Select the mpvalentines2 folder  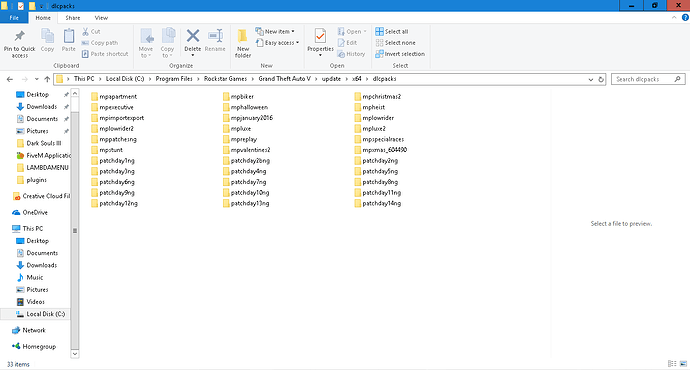(x=246, y=150)
